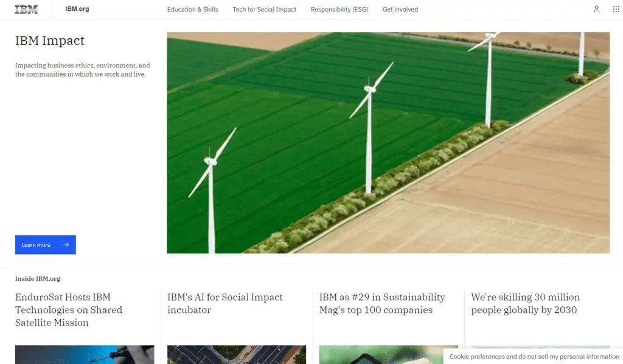Click the Inside IBM.org section label
The height and width of the screenshot is (364, 623).
[38, 279]
